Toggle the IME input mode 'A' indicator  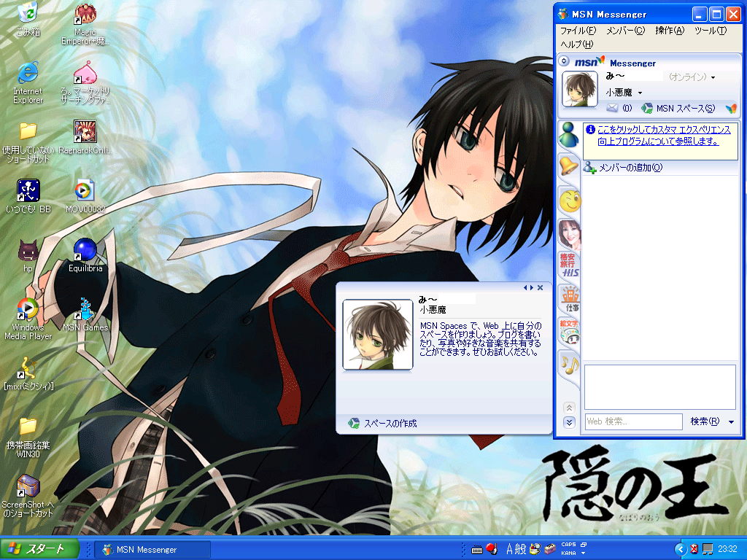click(508, 550)
